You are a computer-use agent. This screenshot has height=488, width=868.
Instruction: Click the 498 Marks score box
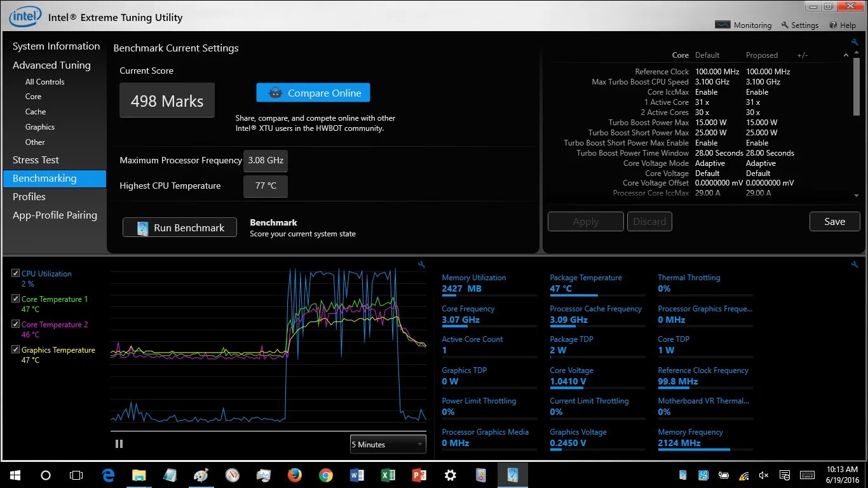167,100
